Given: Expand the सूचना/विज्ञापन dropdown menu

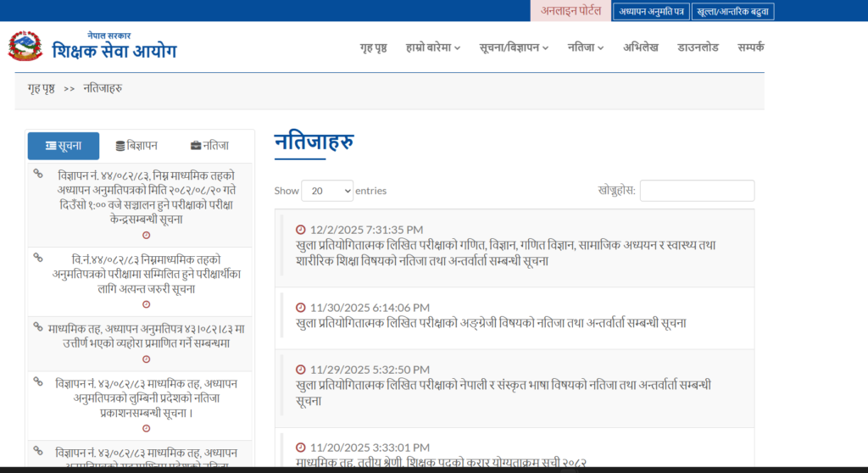Looking at the screenshot, I should (515, 47).
